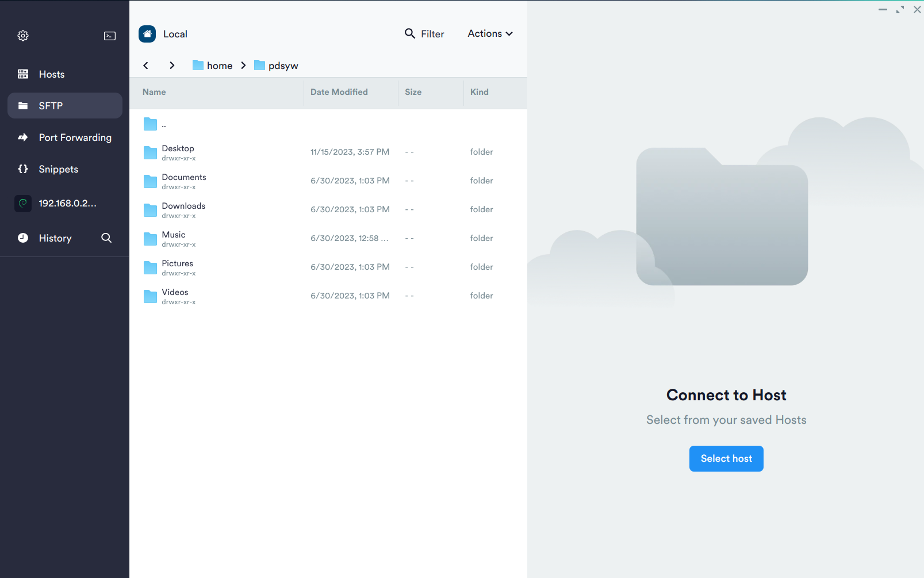The height and width of the screenshot is (578, 924).
Task: Navigate to home in breadcrumb
Action: click(220, 66)
